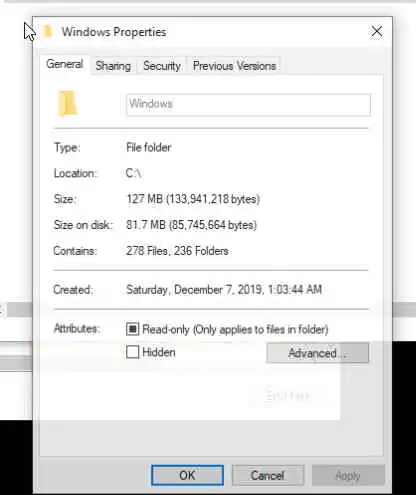Enable the Hidden attribute checkbox
416x495 pixels.
(132, 352)
